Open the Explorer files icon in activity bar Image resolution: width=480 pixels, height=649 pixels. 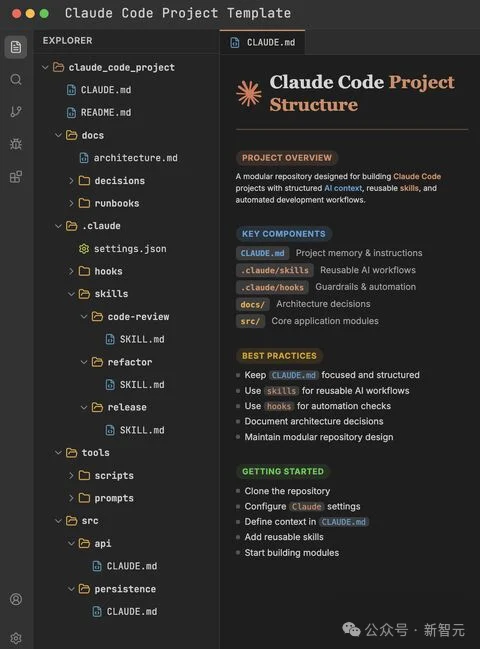[16, 47]
